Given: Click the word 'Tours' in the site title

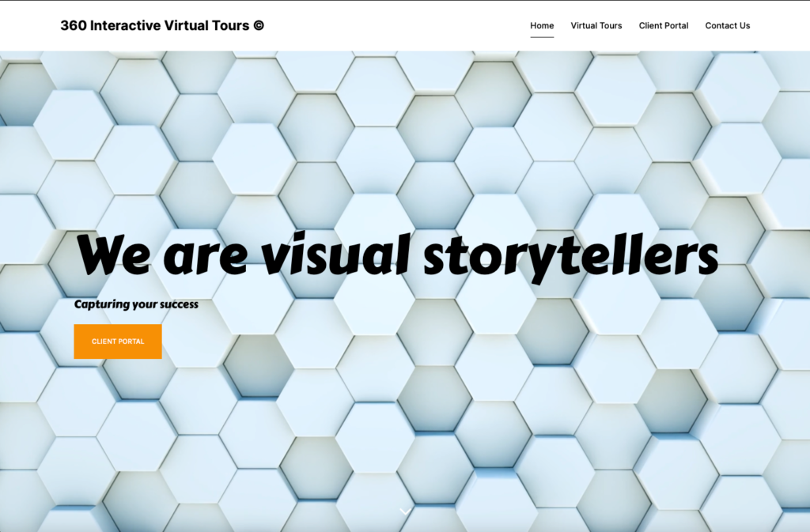Looking at the screenshot, I should click(231, 25).
